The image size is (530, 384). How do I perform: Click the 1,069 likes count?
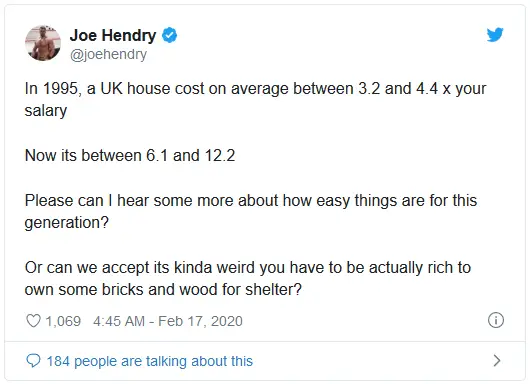click(x=63, y=321)
